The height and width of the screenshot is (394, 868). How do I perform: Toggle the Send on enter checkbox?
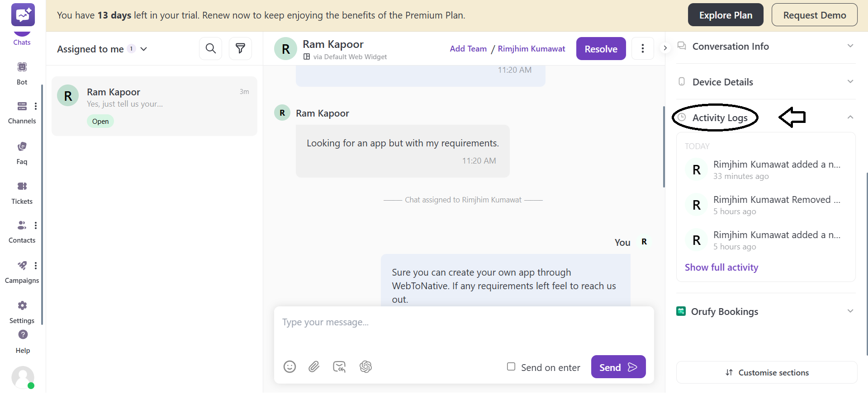point(511,366)
